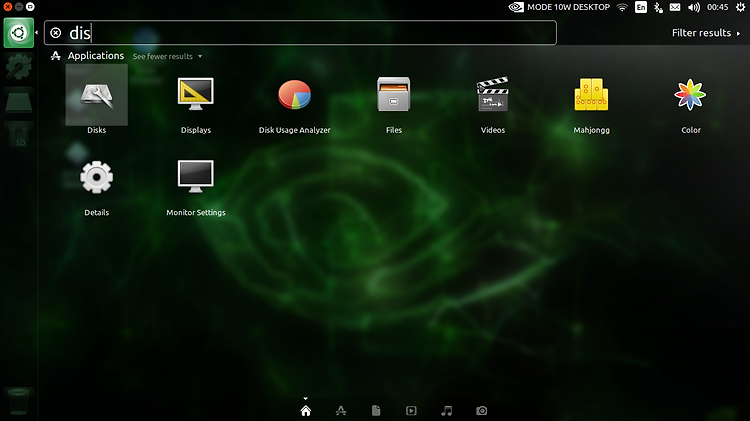Open the En keyboard layout indicator
The width and height of the screenshot is (750, 421).
[x=641, y=7]
